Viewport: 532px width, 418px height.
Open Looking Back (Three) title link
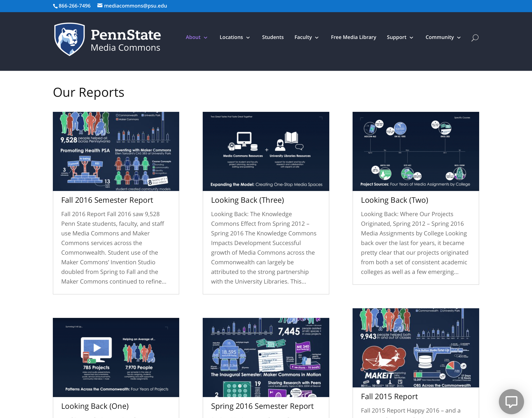[x=247, y=200]
